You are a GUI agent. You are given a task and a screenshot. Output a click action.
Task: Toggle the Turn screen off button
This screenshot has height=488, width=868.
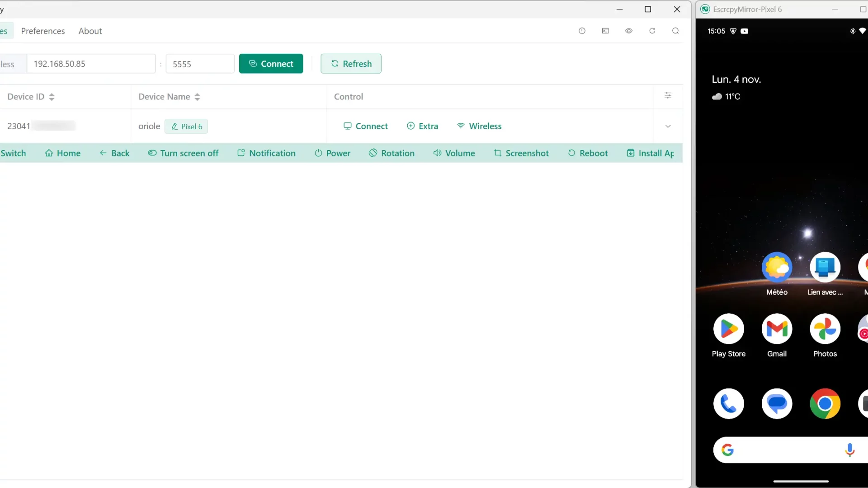pyautogui.click(x=184, y=153)
